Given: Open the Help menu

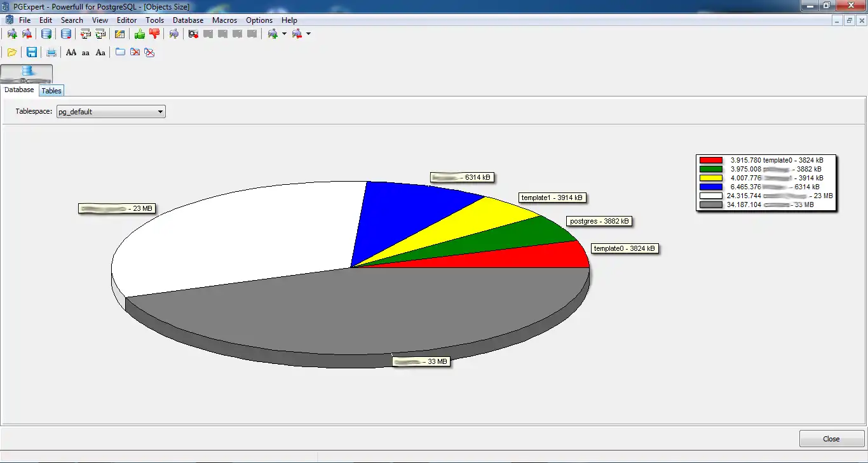Looking at the screenshot, I should [289, 20].
